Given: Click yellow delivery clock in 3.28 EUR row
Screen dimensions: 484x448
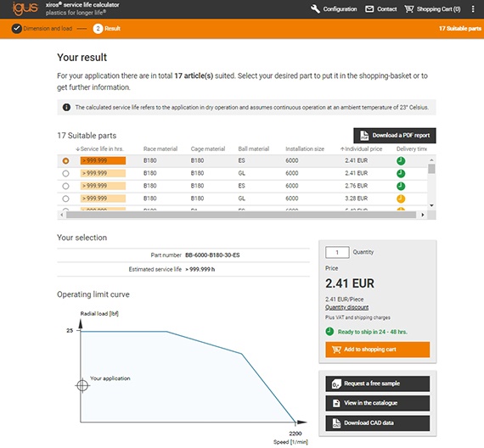Looking at the screenshot, I should pos(401,199).
